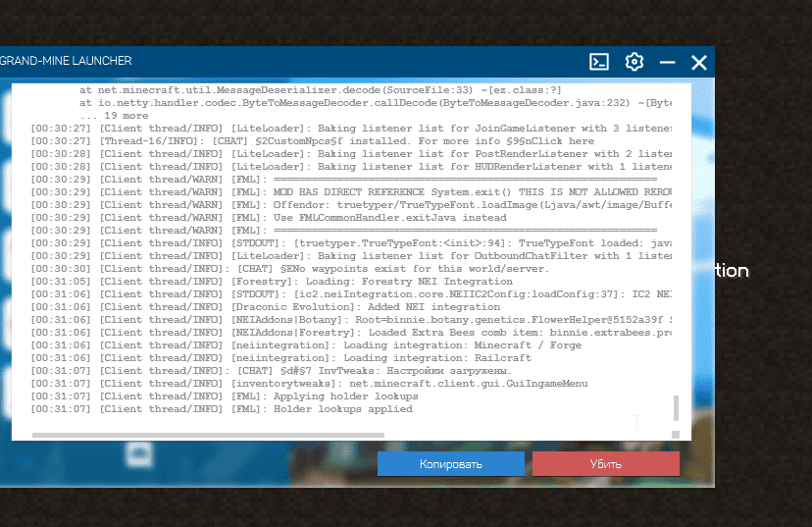The image size is (812, 527).
Task: Select the 'Loading integration: Railcraft' line
Action: pyautogui.click(x=281, y=358)
